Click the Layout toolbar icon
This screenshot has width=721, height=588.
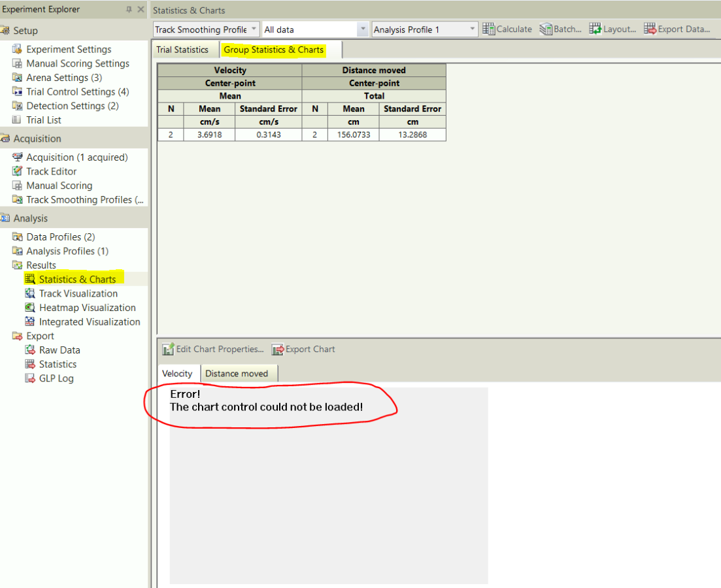coord(595,29)
